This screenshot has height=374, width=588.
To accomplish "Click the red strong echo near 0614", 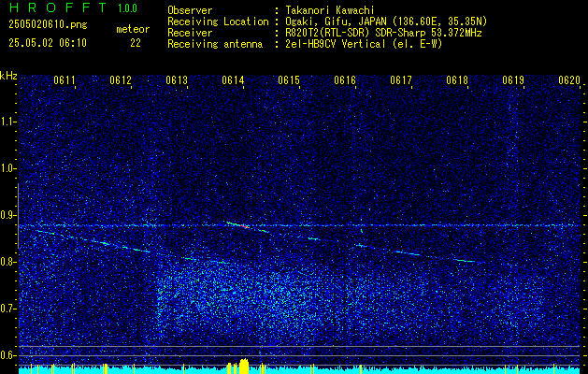I will [243, 226].
